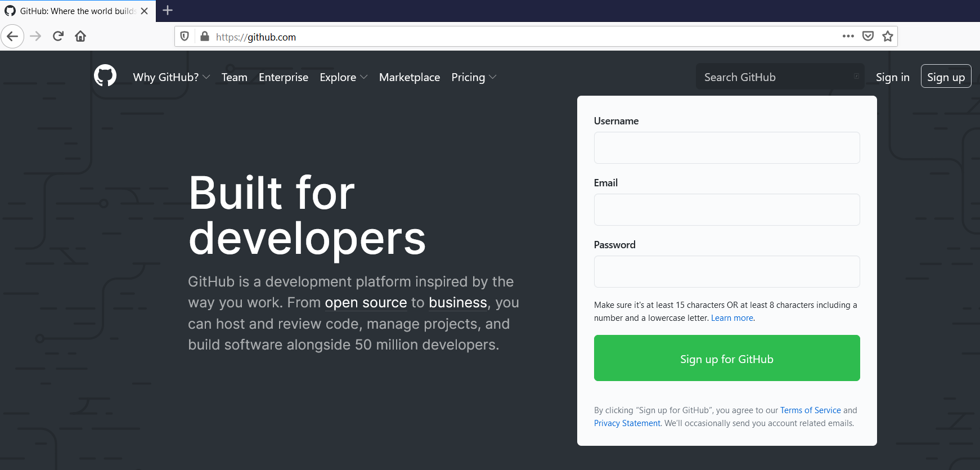
Task: Focus the Username input field
Action: coord(727,148)
